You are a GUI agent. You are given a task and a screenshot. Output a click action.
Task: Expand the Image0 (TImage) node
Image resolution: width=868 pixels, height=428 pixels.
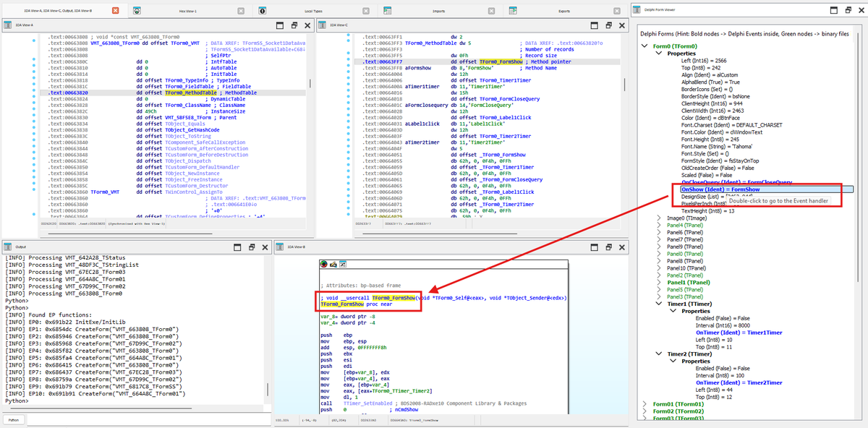[x=658, y=218]
